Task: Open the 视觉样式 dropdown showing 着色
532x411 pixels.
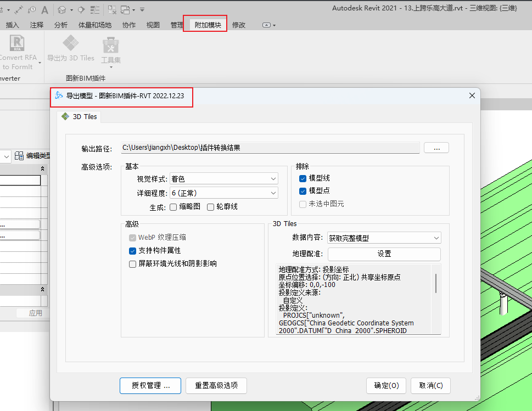Action: 223,178
